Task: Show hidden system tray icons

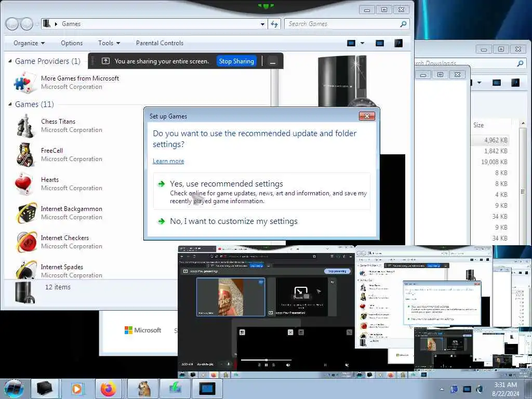Action: tap(442, 389)
